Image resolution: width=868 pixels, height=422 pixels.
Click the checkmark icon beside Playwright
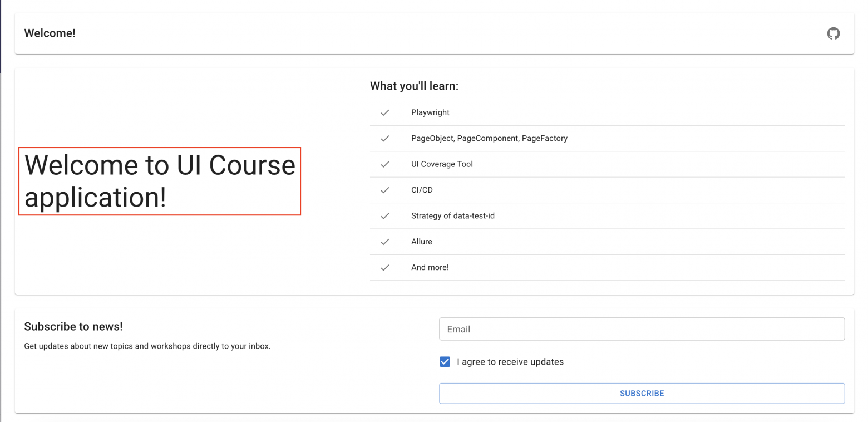click(x=384, y=112)
